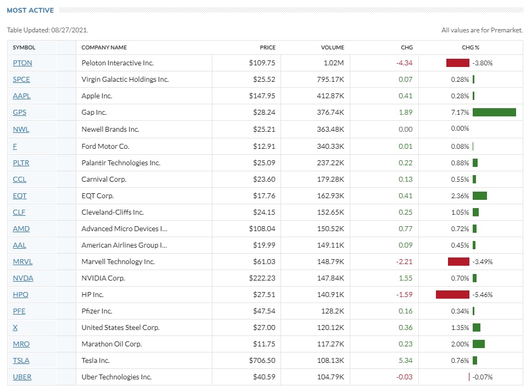The width and height of the screenshot is (532, 392).
Task: Click the COMPANY NAME column header
Action: click(x=104, y=48)
